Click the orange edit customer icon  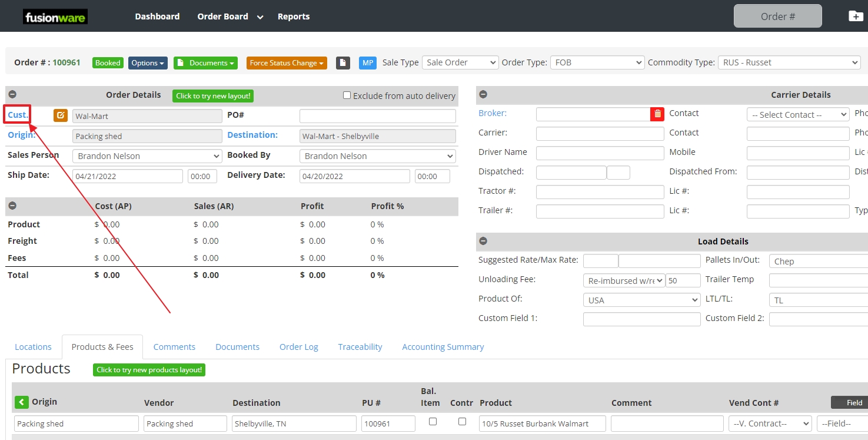tap(61, 115)
